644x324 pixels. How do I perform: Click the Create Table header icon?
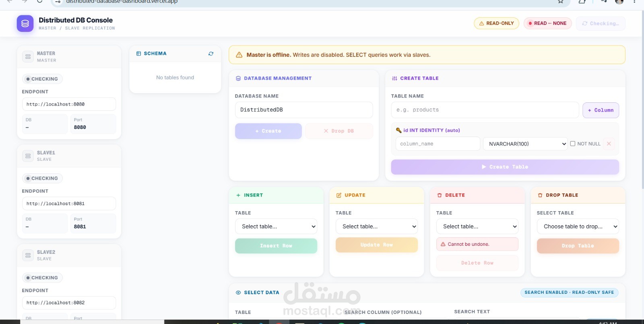394,79
